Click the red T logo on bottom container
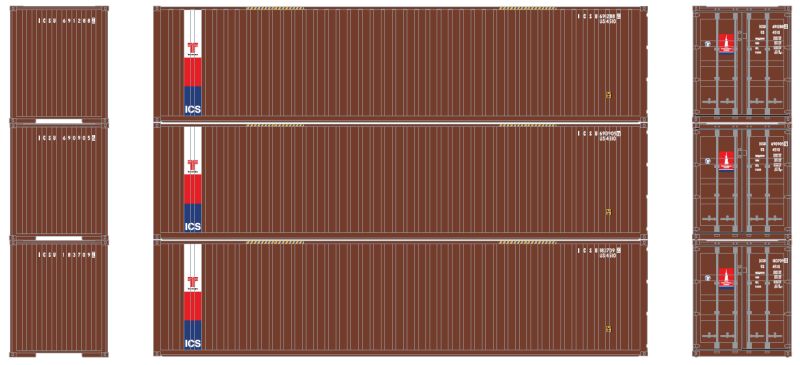This screenshot has height=365, width=800. click(193, 281)
